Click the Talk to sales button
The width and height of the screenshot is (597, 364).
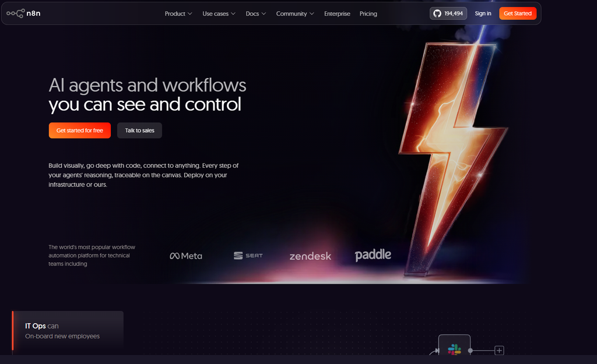[139, 130]
